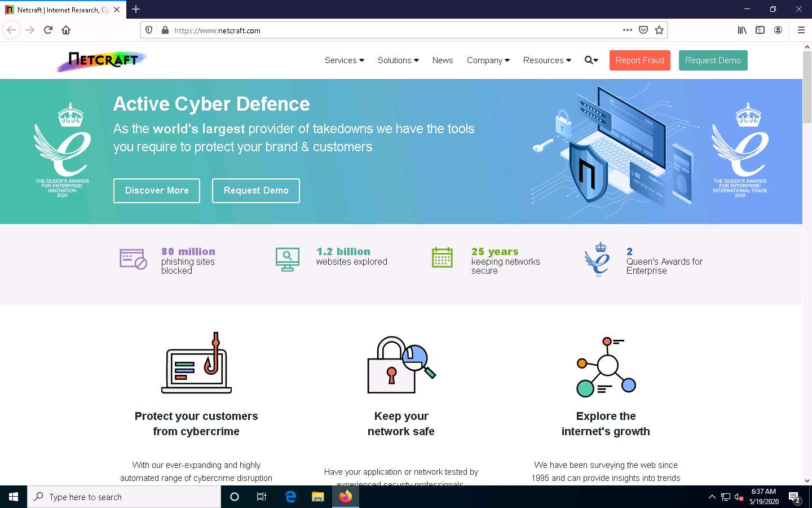
Task: Click Protect your customers from cybercrime heading
Action: click(x=196, y=423)
